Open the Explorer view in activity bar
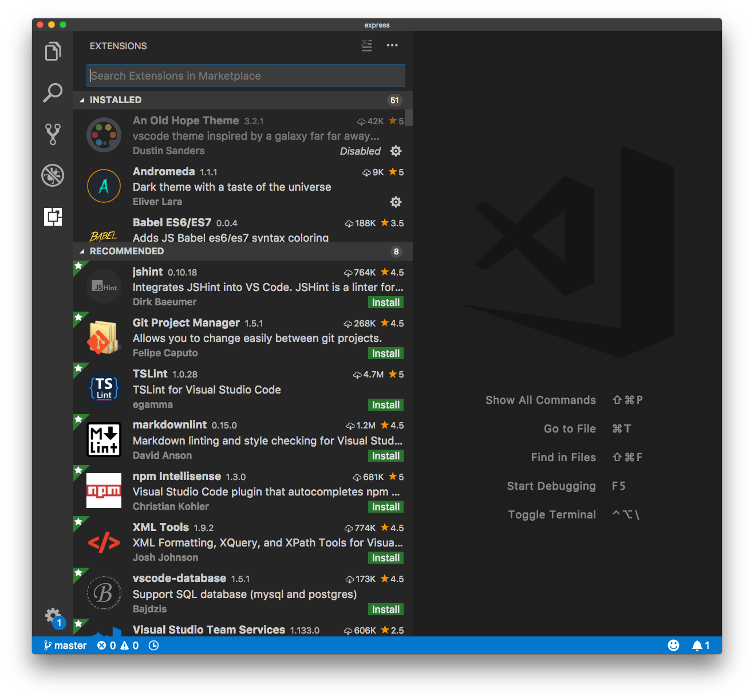The height and width of the screenshot is (700, 754). [x=53, y=52]
